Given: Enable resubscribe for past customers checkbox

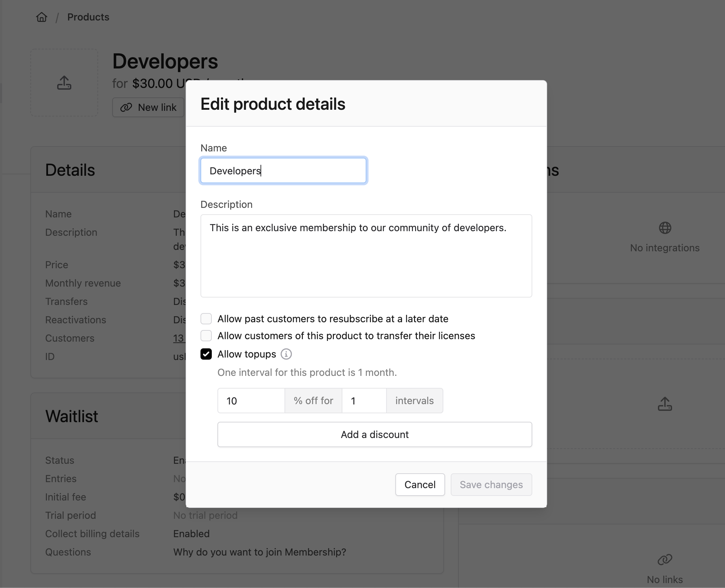Looking at the screenshot, I should pos(206,319).
